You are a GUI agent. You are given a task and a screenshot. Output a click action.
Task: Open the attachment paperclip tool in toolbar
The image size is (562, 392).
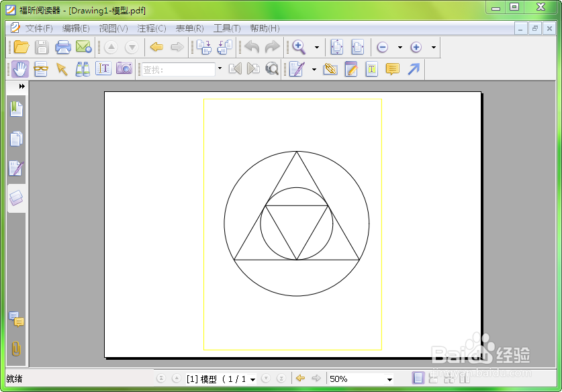(x=330, y=69)
